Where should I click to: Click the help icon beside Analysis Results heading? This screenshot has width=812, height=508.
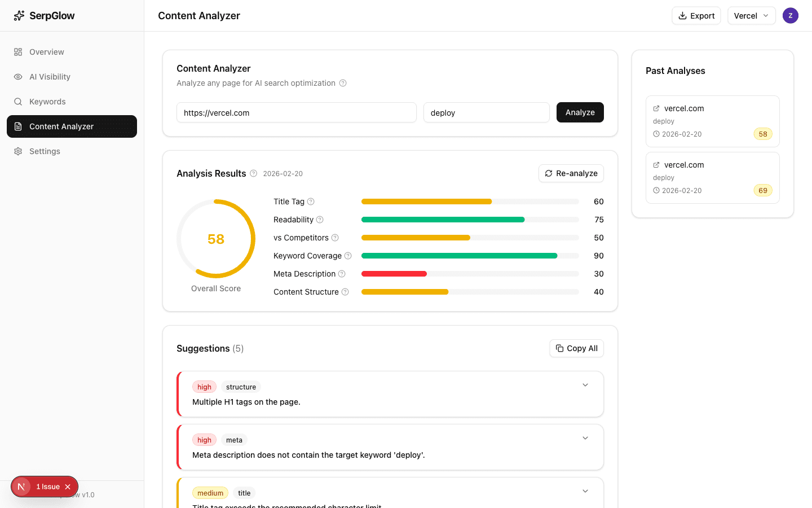(x=253, y=173)
